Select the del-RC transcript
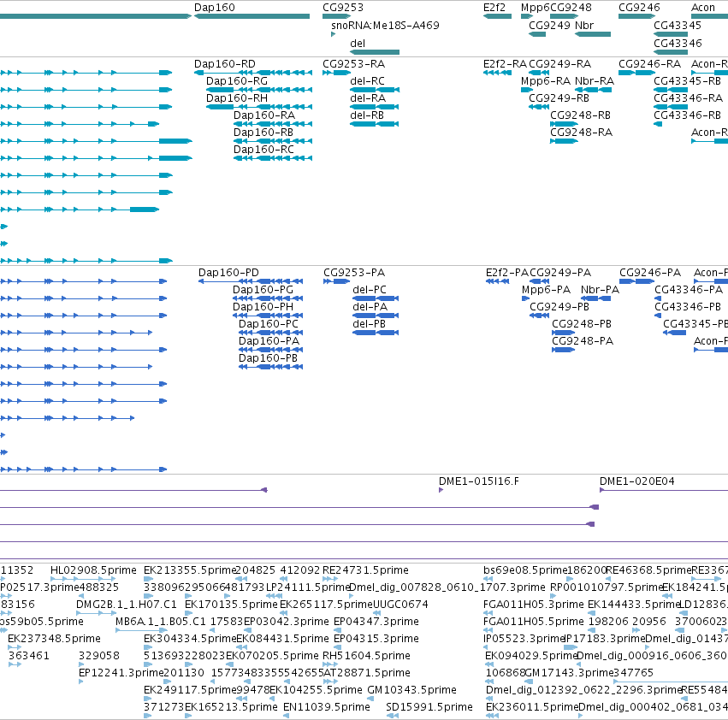The image size is (728, 720). click(367, 80)
